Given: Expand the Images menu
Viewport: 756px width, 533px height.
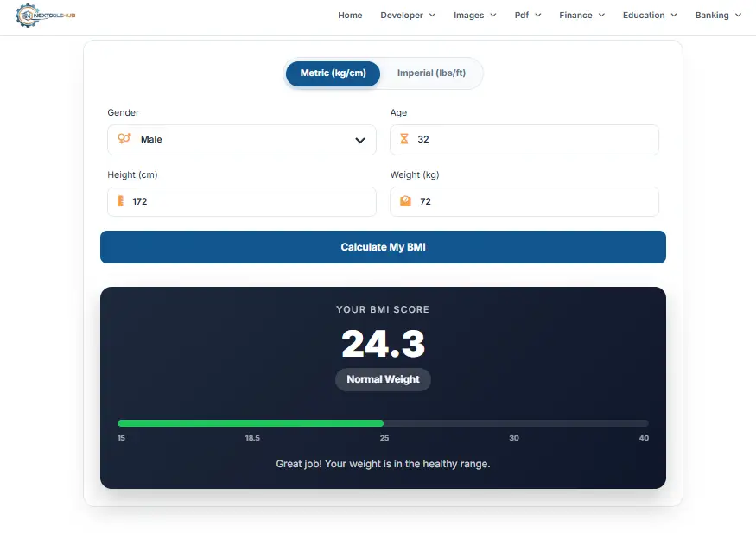Looking at the screenshot, I should coord(474,16).
